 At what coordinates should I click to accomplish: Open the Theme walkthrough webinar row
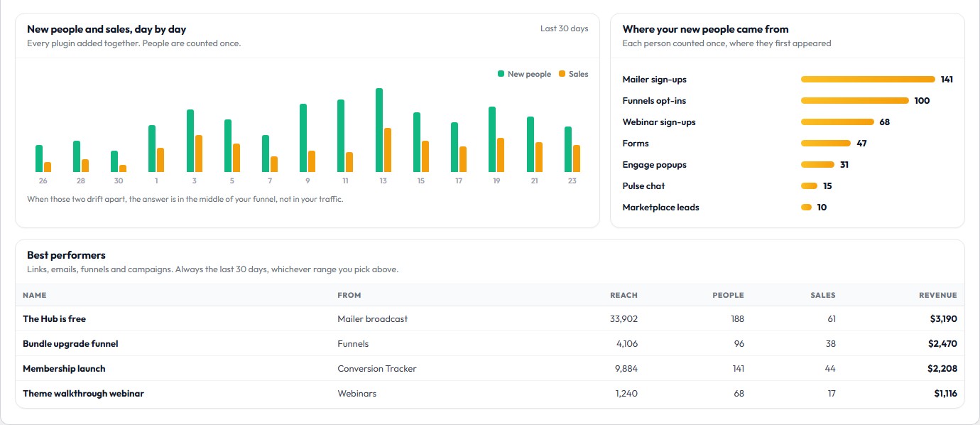click(490, 394)
